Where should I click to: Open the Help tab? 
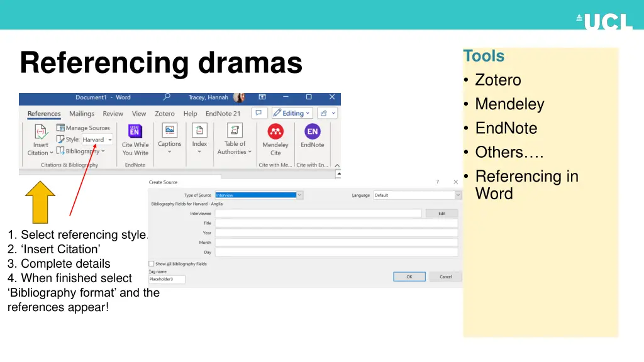(190, 114)
